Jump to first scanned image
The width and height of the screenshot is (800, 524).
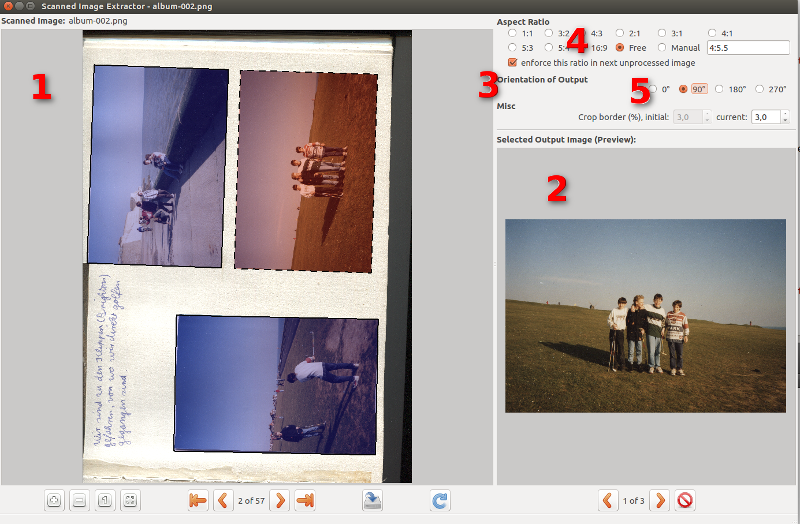(x=197, y=501)
